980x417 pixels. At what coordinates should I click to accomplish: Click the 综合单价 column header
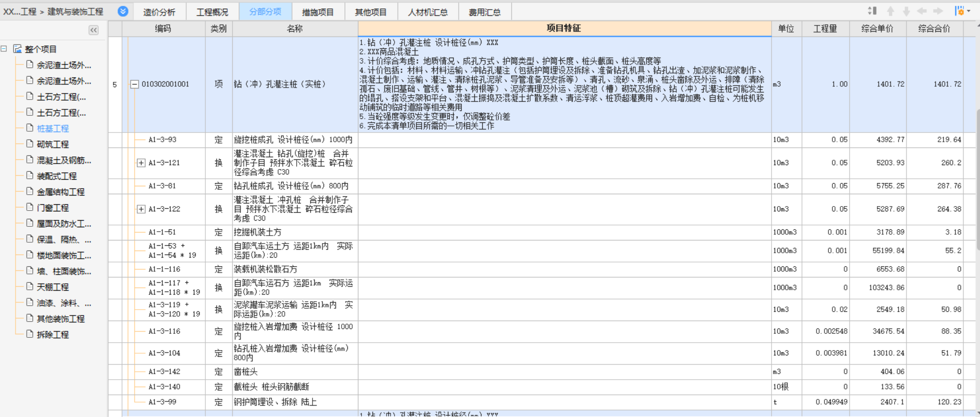coord(878,29)
